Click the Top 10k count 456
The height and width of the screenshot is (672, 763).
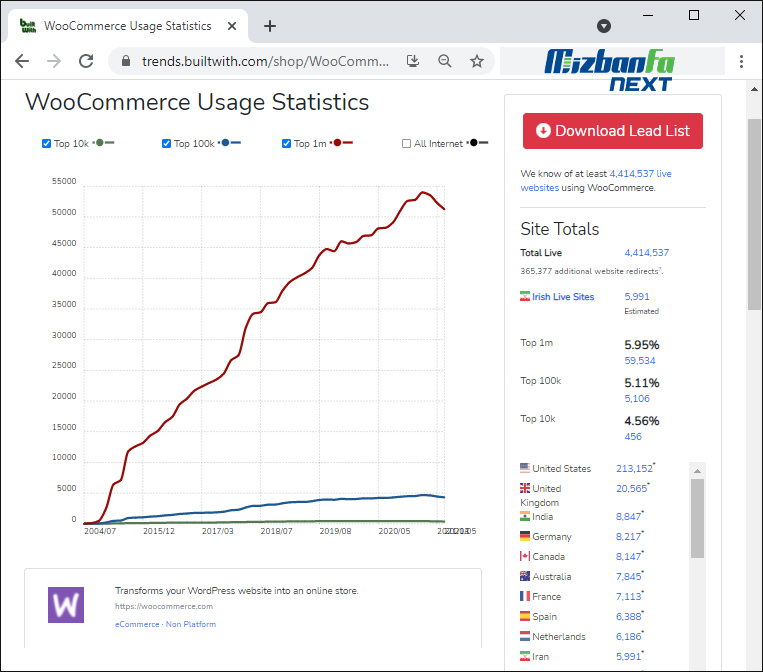tap(633, 436)
